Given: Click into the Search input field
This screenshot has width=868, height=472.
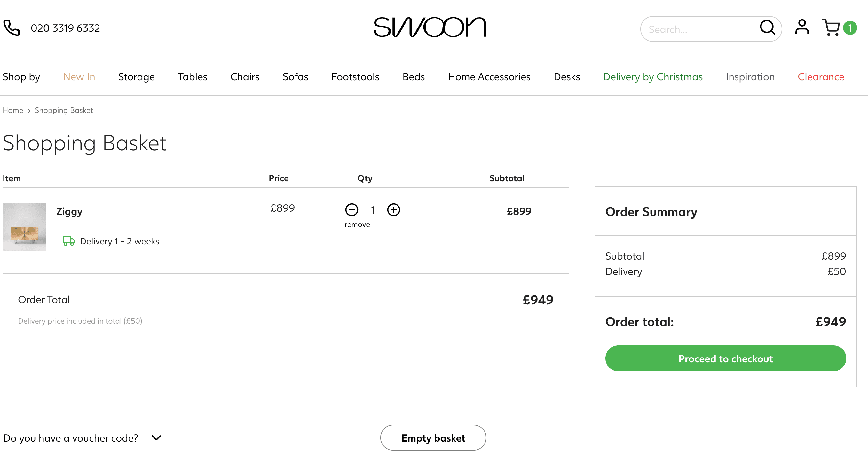Looking at the screenshot, I should pos(698,29).
